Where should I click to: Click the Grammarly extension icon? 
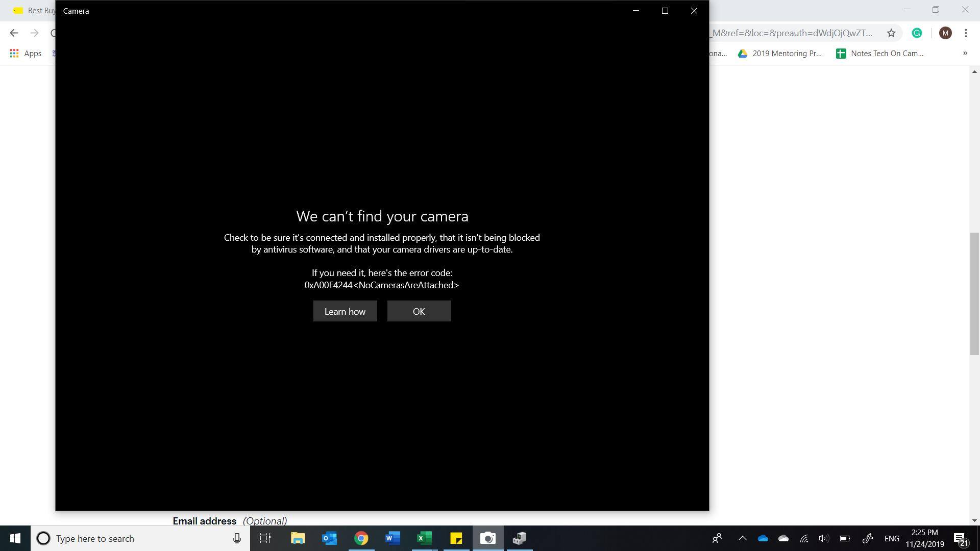point(917,33)
